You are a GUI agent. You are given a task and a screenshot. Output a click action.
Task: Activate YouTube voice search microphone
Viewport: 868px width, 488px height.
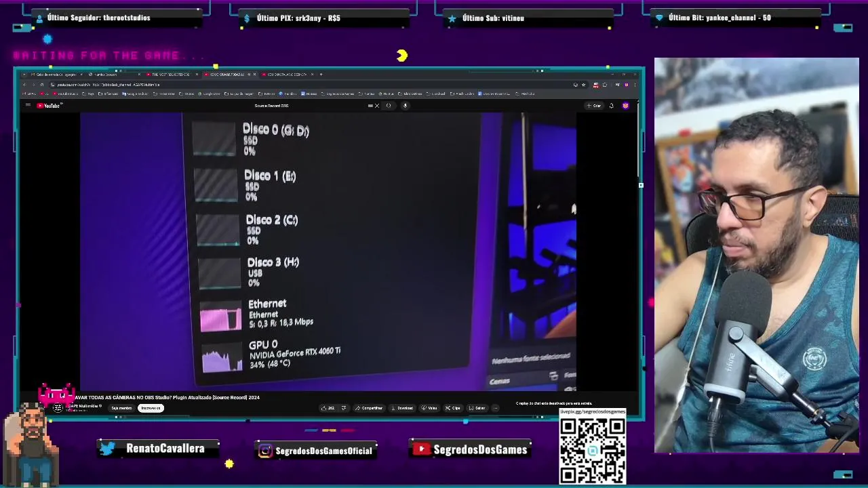pyautogui.click(x=405, y=105)
